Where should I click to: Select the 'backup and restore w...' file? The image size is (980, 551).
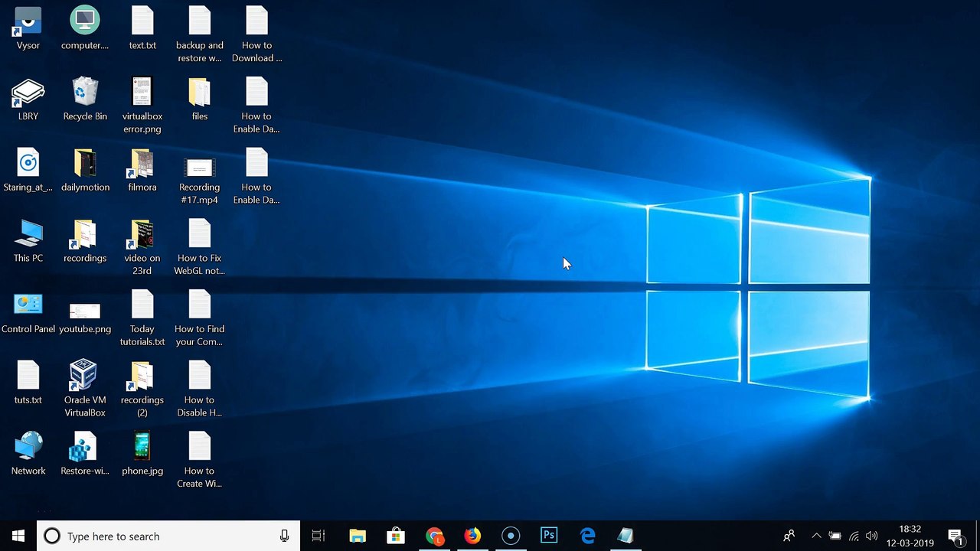pos(200,34)
